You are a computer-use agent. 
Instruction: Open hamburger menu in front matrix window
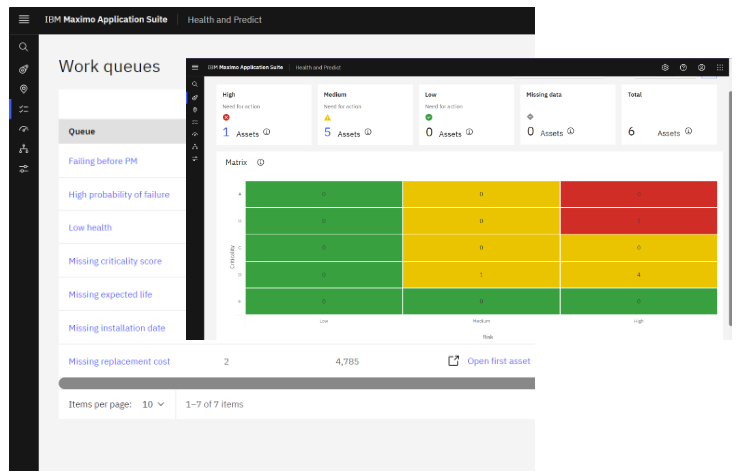pyautogui.click(x=195, y=67)
